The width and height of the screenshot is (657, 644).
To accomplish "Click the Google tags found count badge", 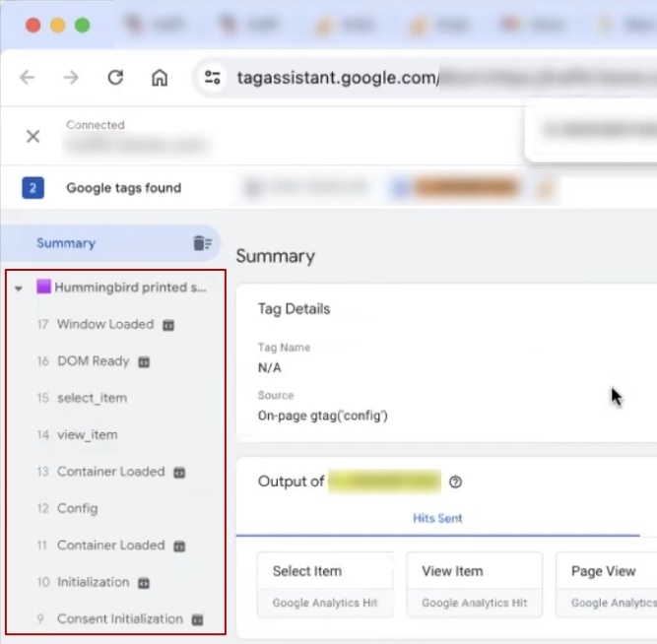I will pos(33,188).
